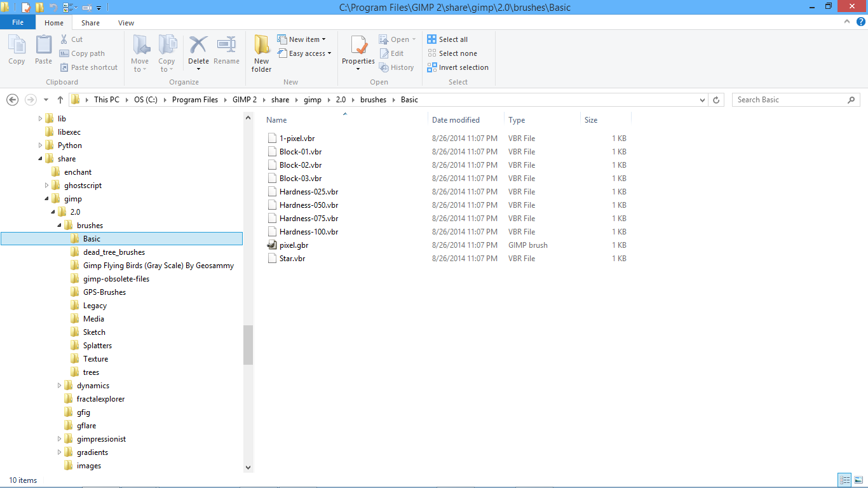Switch to Details view icon in status bar
868x488 pixels.
click(844, 480)
